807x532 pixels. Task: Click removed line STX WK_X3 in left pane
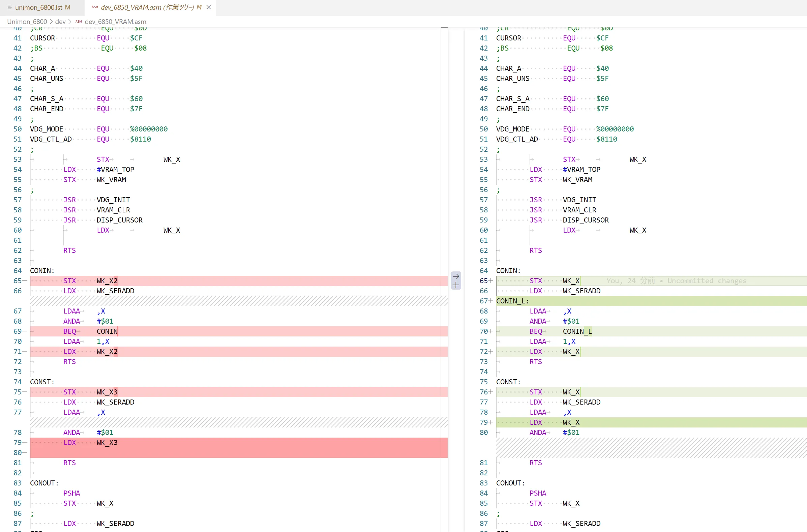(x=239, y=392)
